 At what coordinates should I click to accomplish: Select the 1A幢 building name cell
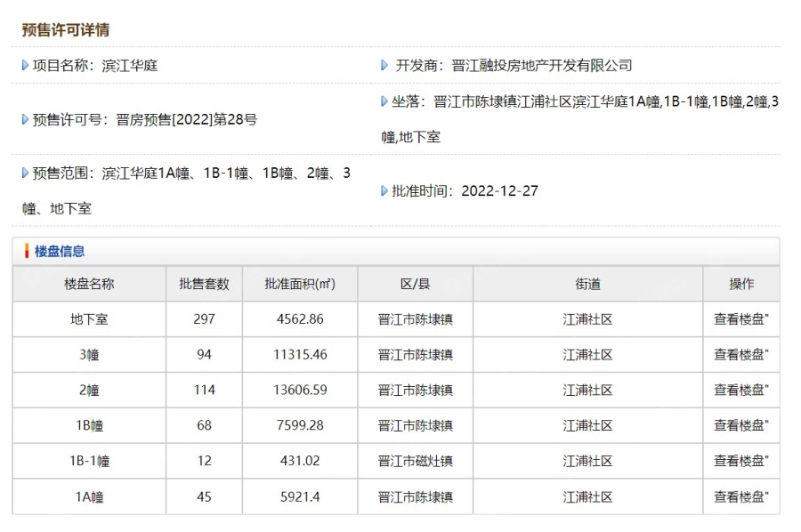89,496
